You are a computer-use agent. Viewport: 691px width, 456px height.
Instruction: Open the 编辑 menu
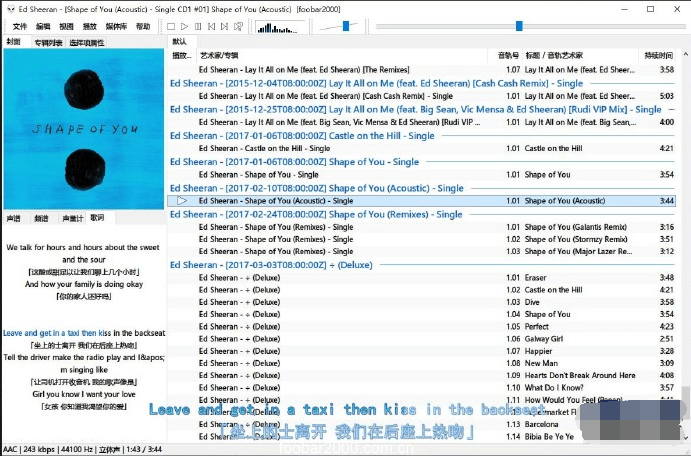pos(43,26)
